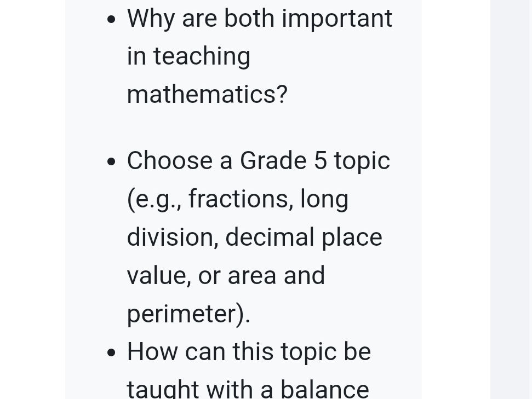Click the word "Choose" in the second bullet
532x399 pixels.
[170, 160]
